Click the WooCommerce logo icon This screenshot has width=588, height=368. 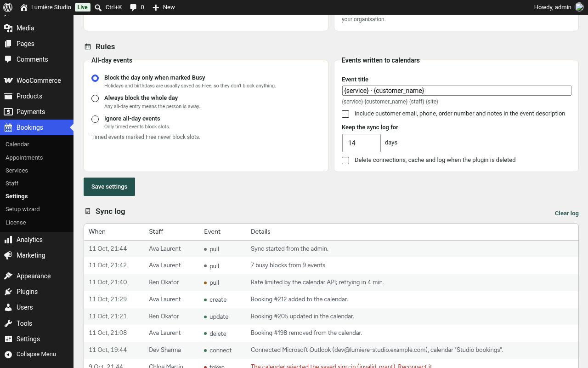pyautogui.click(x=8, y=80)
